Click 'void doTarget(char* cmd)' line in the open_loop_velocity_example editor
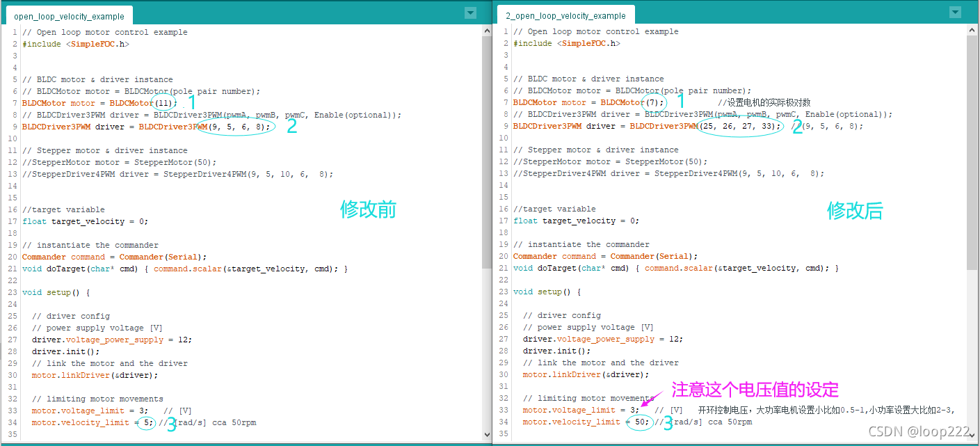This screenshot has height=446, width=980. click(x=184, y=269)
